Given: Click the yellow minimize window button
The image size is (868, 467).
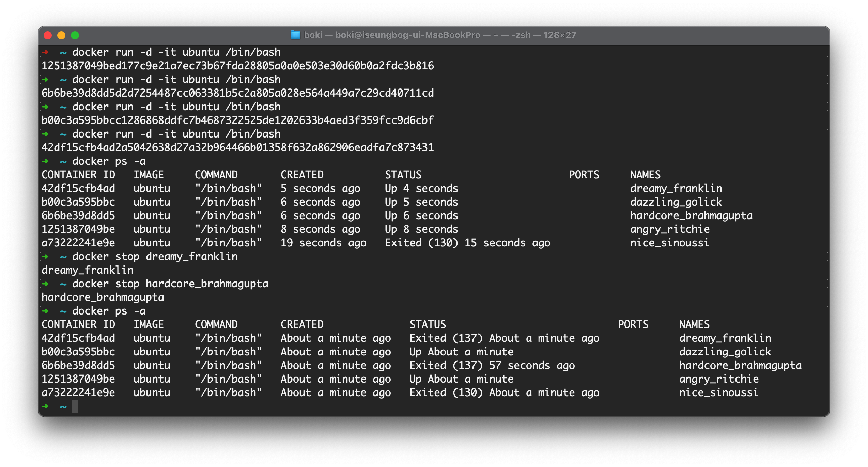Looking at the screenshot, I should (61, 35).
